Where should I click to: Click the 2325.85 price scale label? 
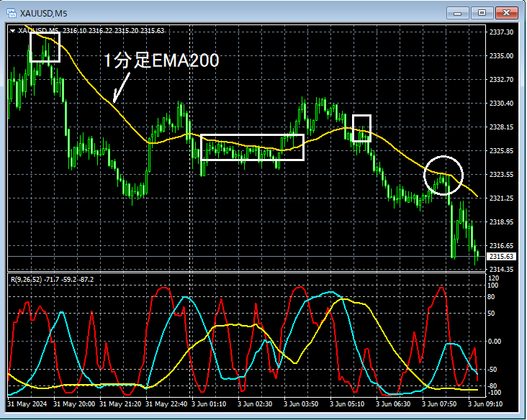[x=502, y=151]
